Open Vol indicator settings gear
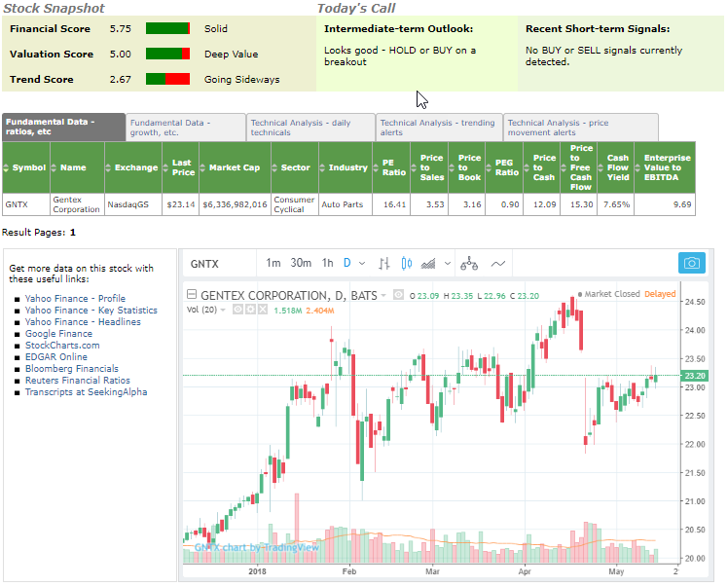The width and height of the screenshot is (728, 587). (250, 310)
